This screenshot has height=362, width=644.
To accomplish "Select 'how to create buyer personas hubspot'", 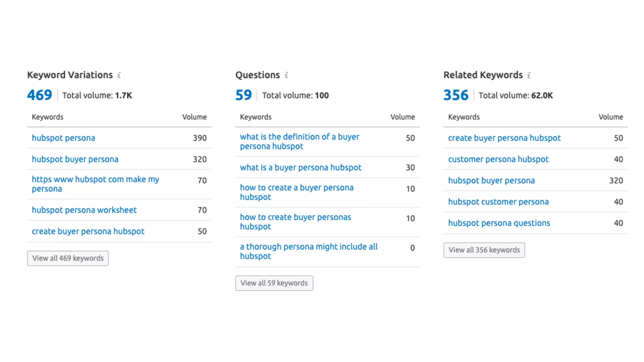I will 295,222.
